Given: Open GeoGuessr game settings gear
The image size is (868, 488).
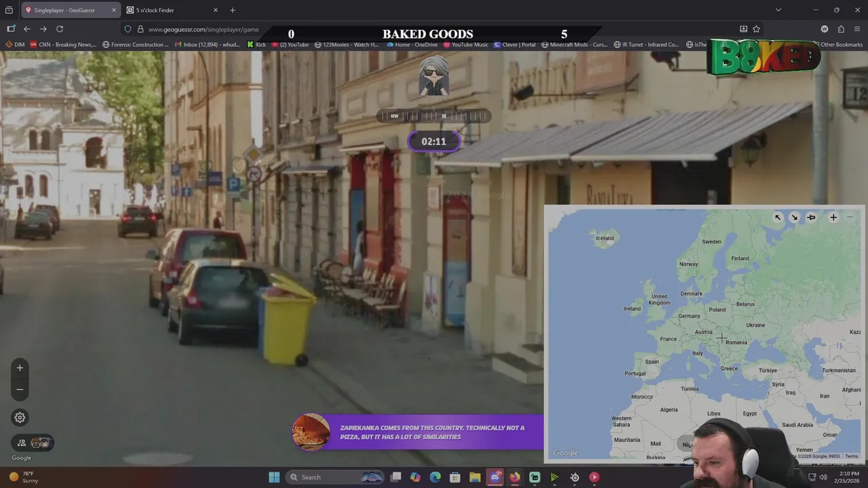Looking at the screenshot, I should [20, 418].
